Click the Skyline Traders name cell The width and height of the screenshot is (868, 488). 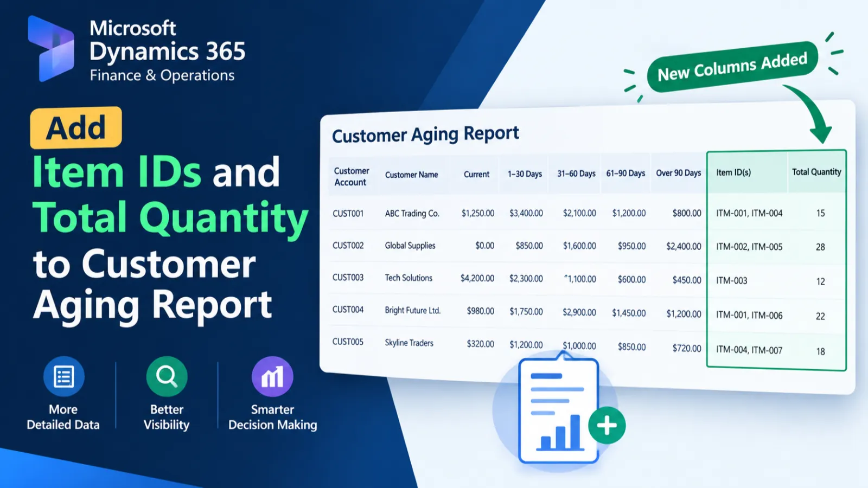pyautogui.click(x=409, y=343)
